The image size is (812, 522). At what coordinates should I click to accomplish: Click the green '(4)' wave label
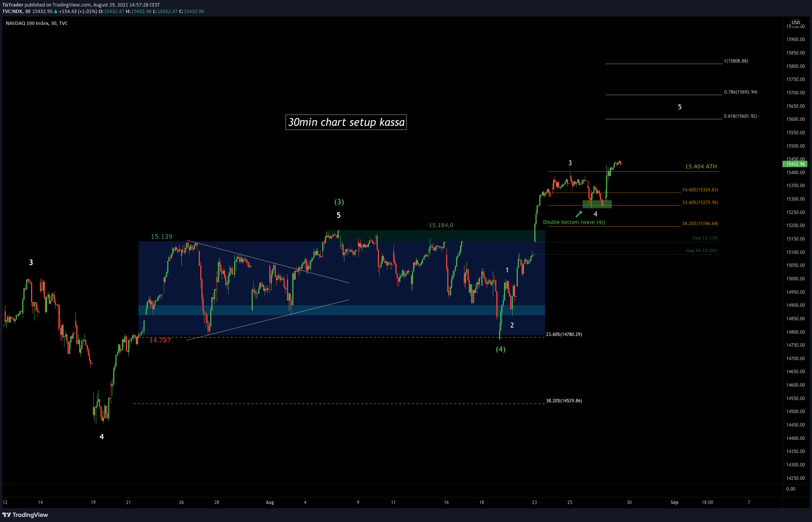[501, 349]
